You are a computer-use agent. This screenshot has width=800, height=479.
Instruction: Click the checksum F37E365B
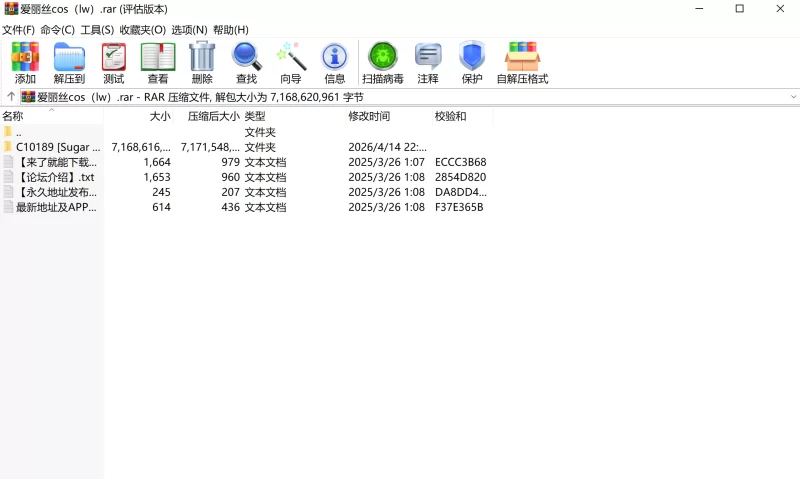[x=459, y=207]
